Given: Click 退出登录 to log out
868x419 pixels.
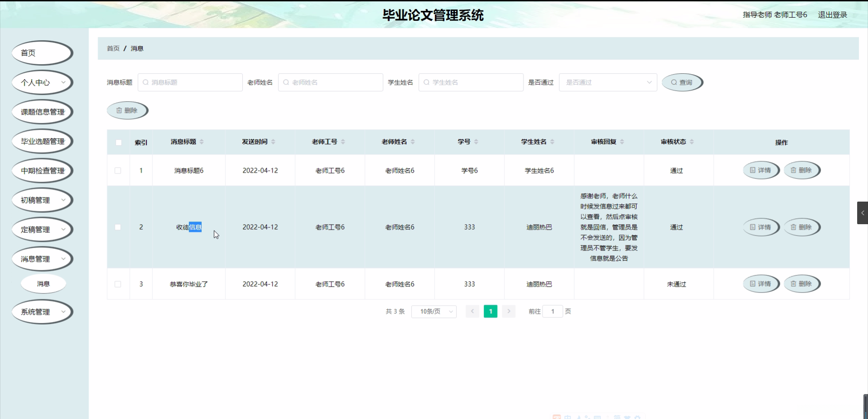Looking at the screenshot, I should (x=832, y=15).
